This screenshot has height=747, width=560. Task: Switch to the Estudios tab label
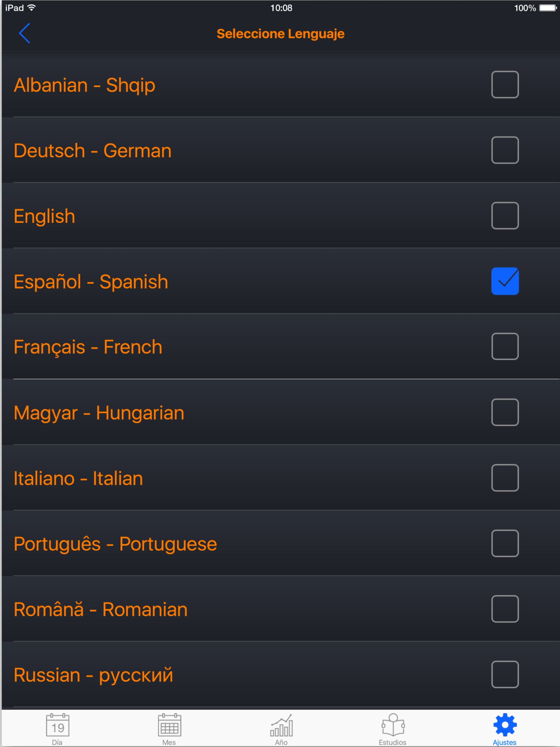392,742
